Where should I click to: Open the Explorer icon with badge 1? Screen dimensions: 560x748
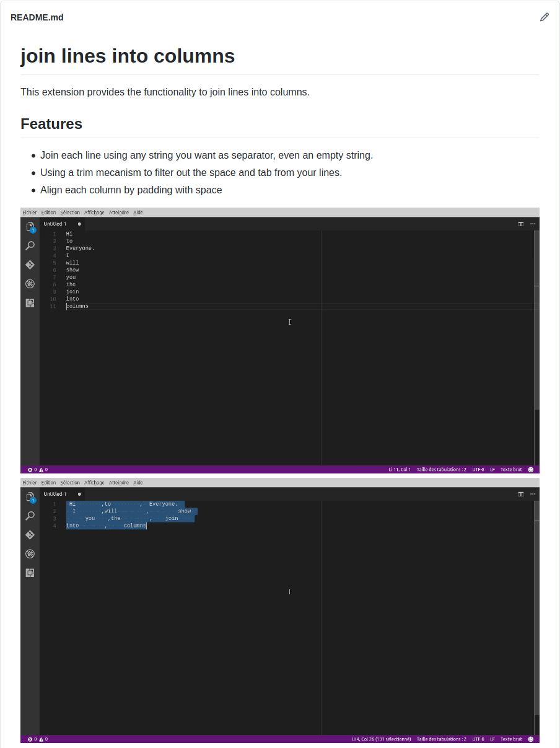(x=30, y=226)
